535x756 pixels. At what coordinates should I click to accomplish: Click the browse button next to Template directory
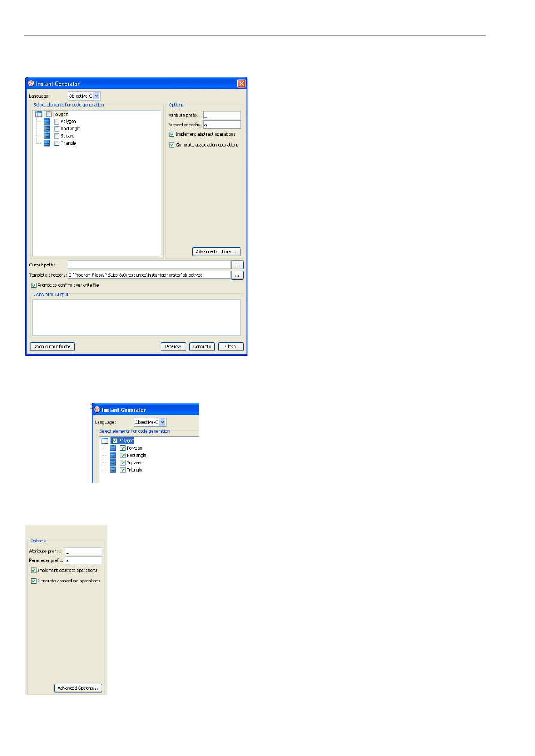tap(238, 275)
